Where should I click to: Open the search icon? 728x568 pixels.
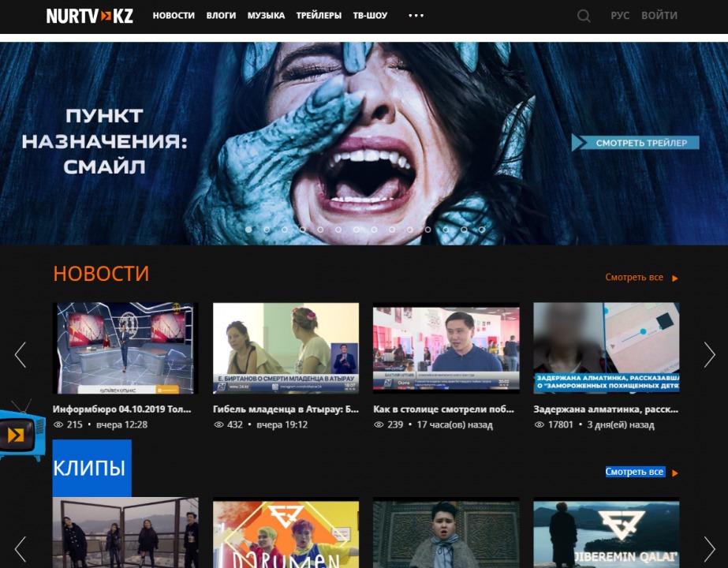click(x=583, y=15)
